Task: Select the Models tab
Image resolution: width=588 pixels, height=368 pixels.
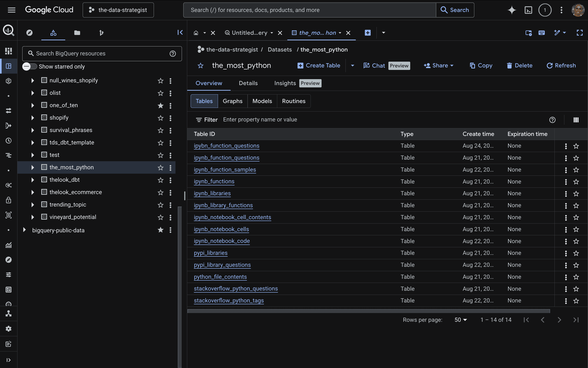Action: pos(262,101)
